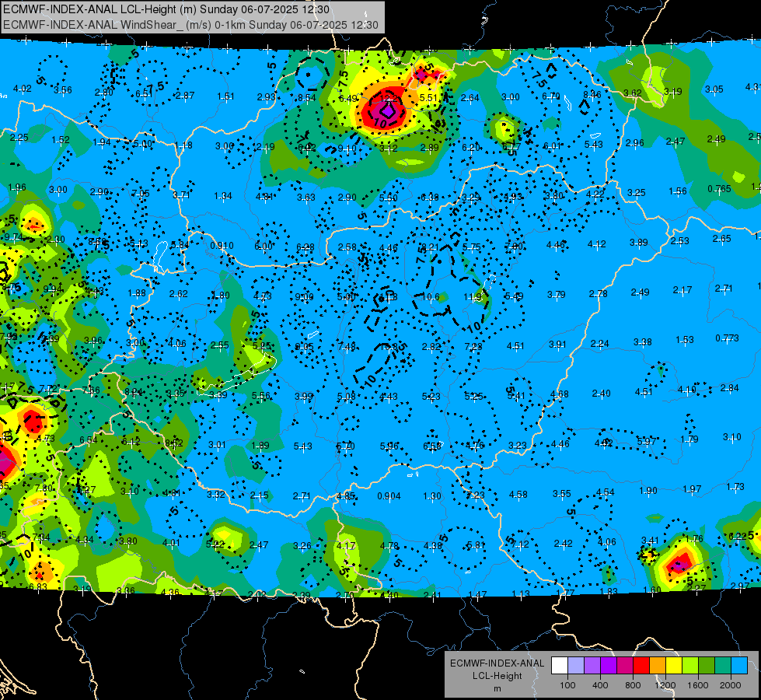Click the wind shear value 7.12
761x700 pixels.
[520, 544]
